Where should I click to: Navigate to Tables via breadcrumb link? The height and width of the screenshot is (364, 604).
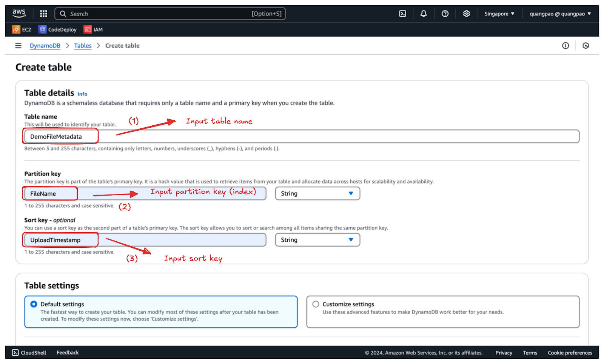(x=83, y=45)
